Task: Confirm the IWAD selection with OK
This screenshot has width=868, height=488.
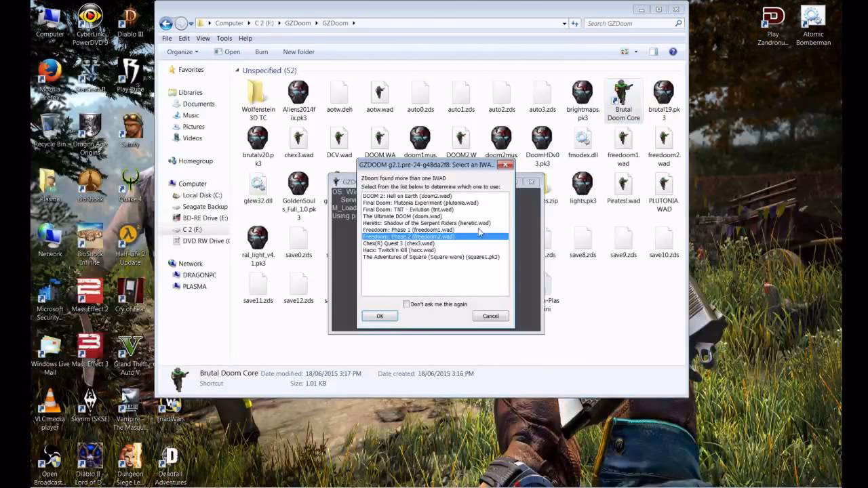Action: pyautogui.click(x=380, y=317)
